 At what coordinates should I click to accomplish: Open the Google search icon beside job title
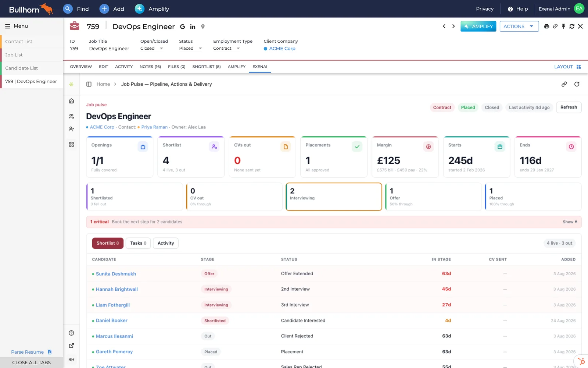click(x=183, y=27)
